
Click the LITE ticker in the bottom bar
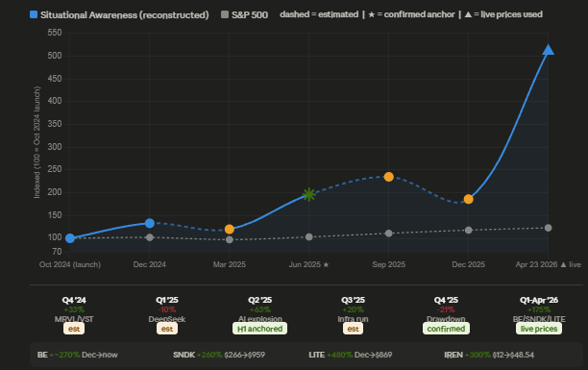pyautogui.click(x=317, y=355)
